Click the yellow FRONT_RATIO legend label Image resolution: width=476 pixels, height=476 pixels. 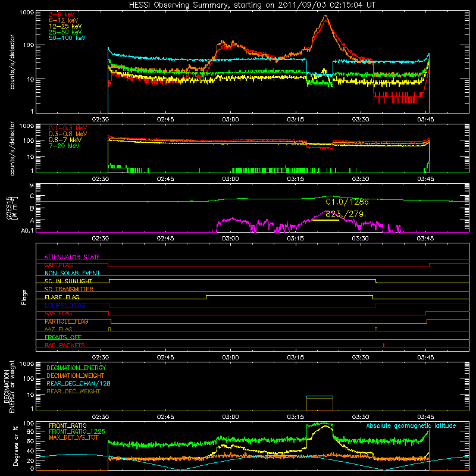[68, 425]
